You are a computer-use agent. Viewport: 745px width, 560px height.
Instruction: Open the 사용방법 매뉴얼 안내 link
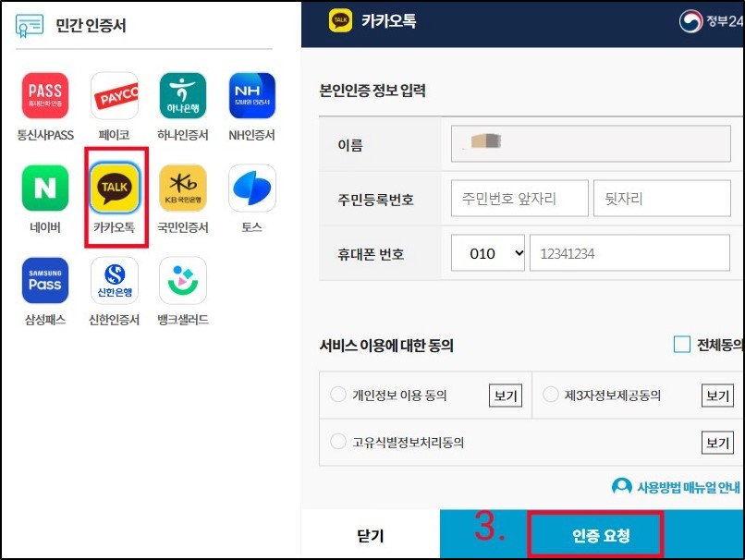(689, 487)
